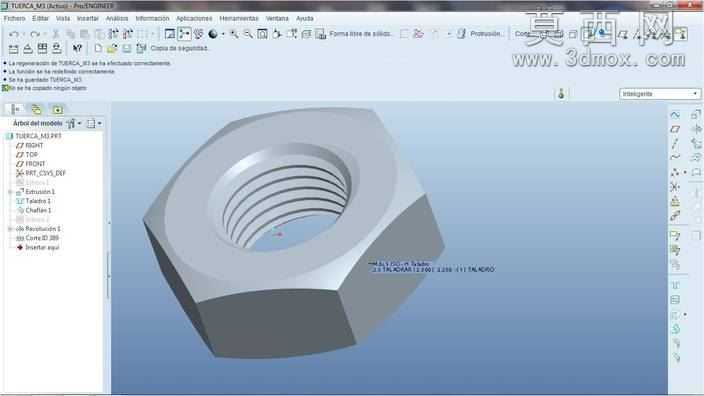This screenshot has width=704, height=396.
Task: Open the Ventana menu
Action: pos(277,18)
